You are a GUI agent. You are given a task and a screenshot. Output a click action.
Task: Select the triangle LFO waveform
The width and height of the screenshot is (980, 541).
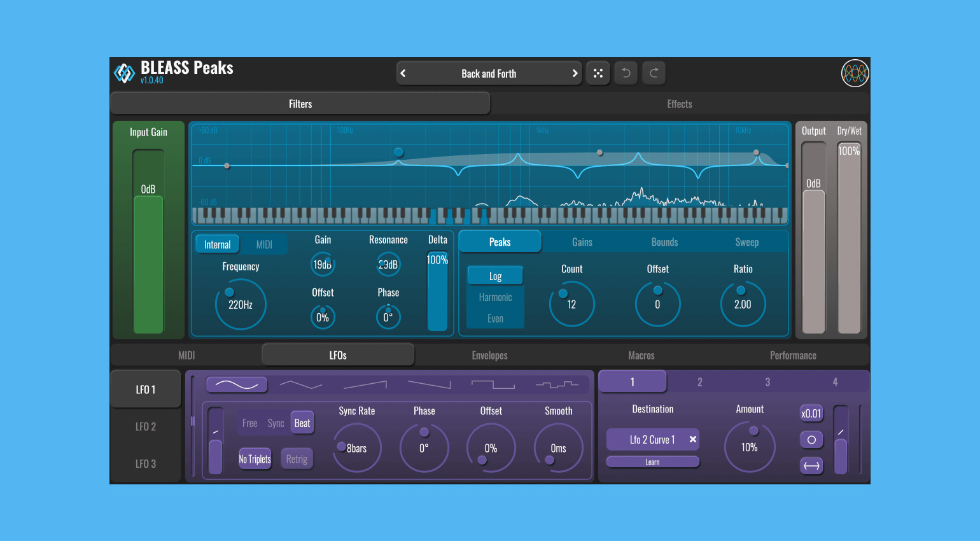click(x=300, y=384)
